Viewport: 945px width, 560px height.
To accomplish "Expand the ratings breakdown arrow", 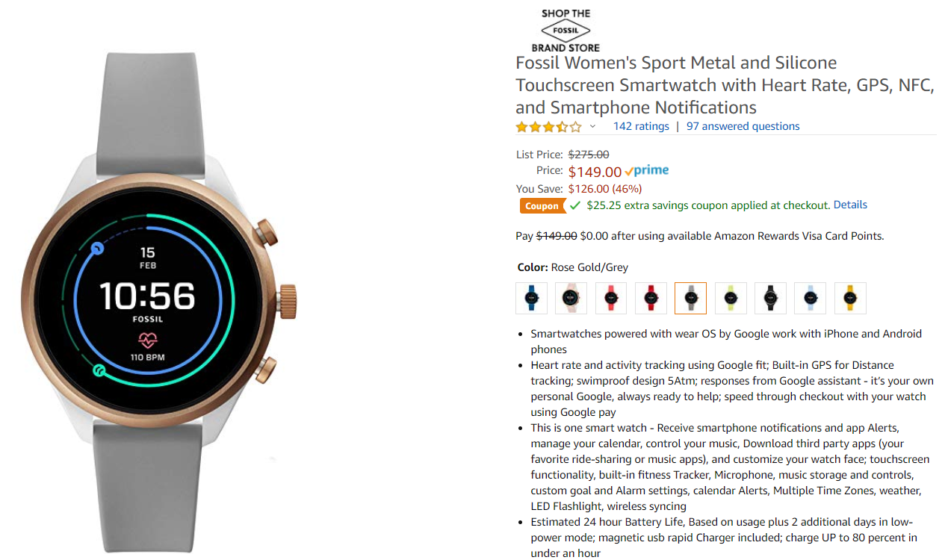I will pyautogui.click(x=592, y=127).
